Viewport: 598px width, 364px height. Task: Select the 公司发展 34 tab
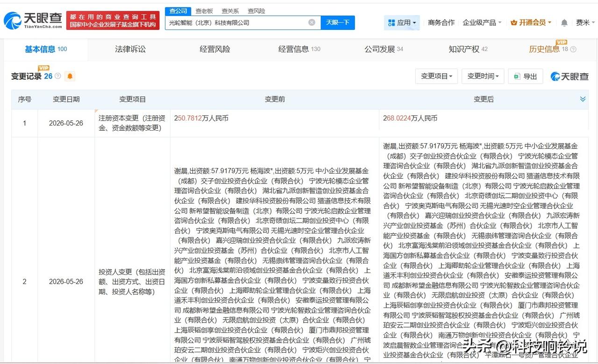pos(384,49)
